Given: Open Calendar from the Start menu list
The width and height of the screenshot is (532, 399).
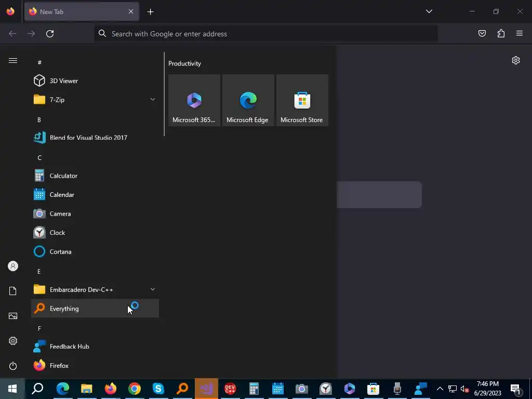Looking at the screenshot, I should click(x=95, y=195).
